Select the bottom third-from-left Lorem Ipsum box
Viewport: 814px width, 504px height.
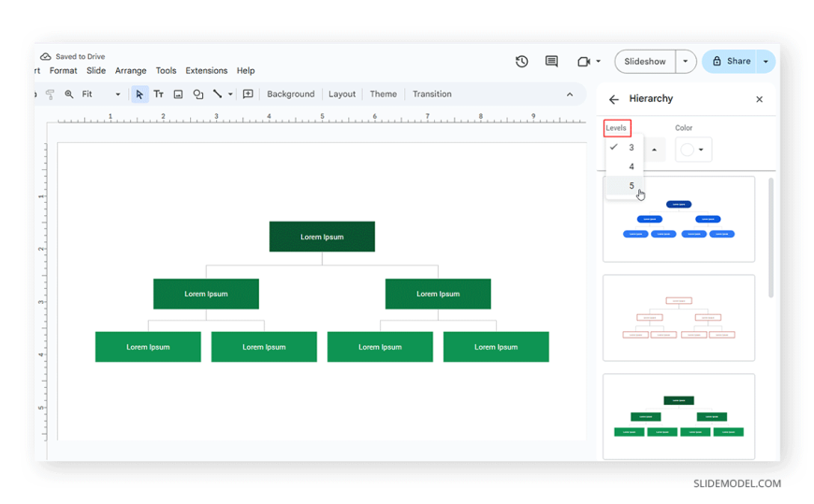click(x=380, y=347)
